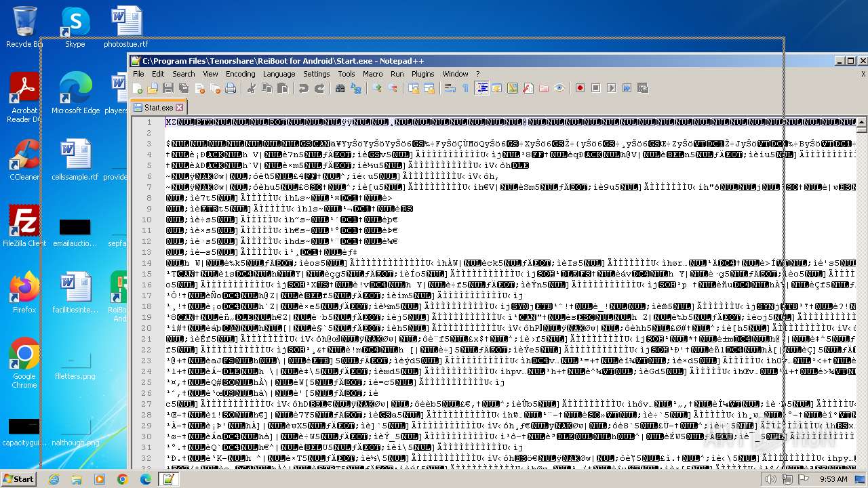Viewport: 868px width, 488px height.
Task: Click the vertical scrollbar up arrow
Action: click(x=861, y=123)
